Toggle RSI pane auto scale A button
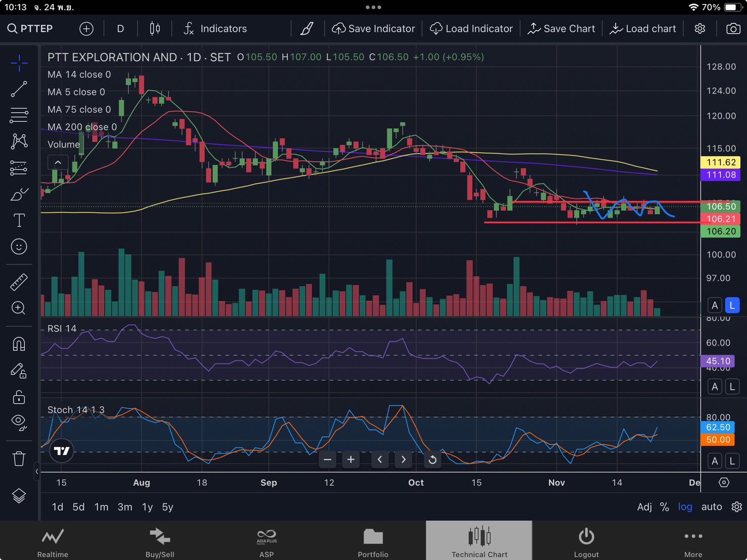 715,387
